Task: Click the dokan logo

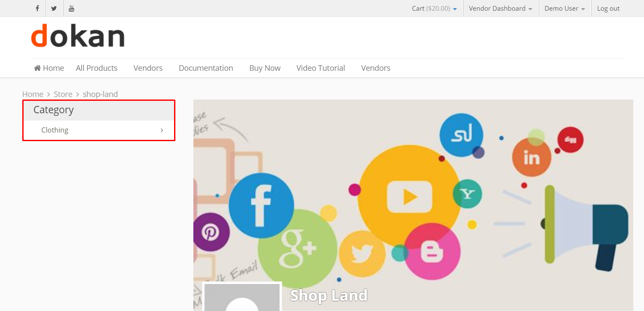Action: point(78,36)
